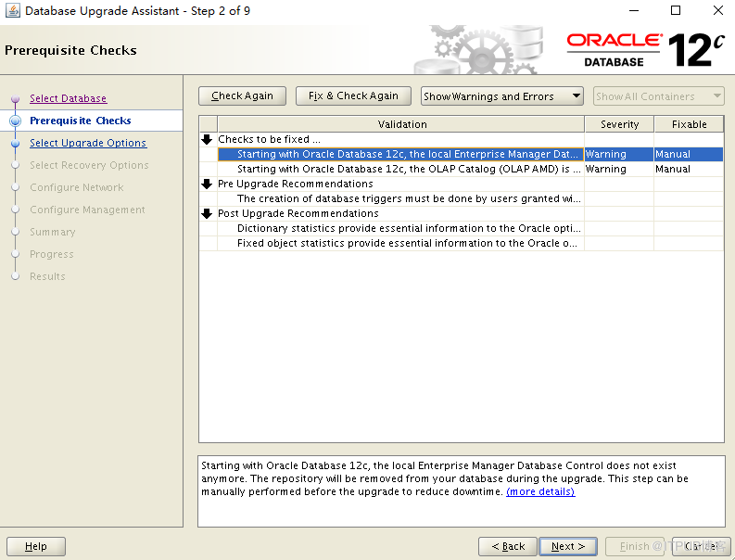
Task: Click the Configure Management step
Action: (x=87, y=210)
